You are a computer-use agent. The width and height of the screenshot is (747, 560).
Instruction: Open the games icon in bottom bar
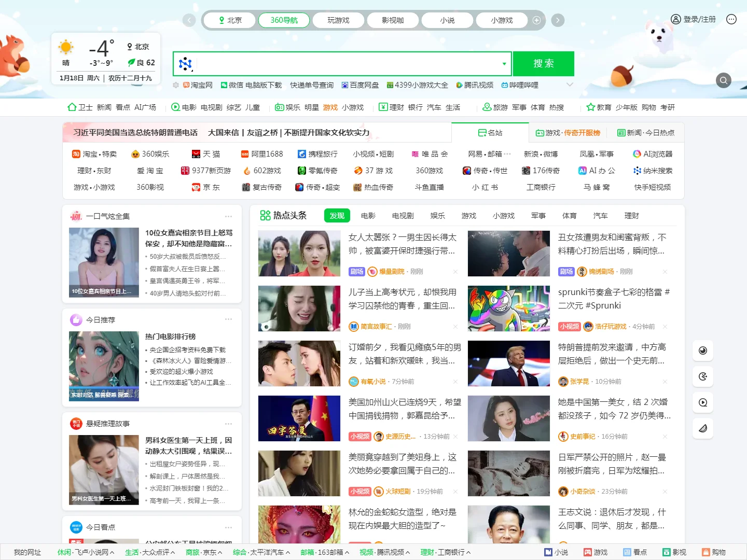click(x=588, y=552)
